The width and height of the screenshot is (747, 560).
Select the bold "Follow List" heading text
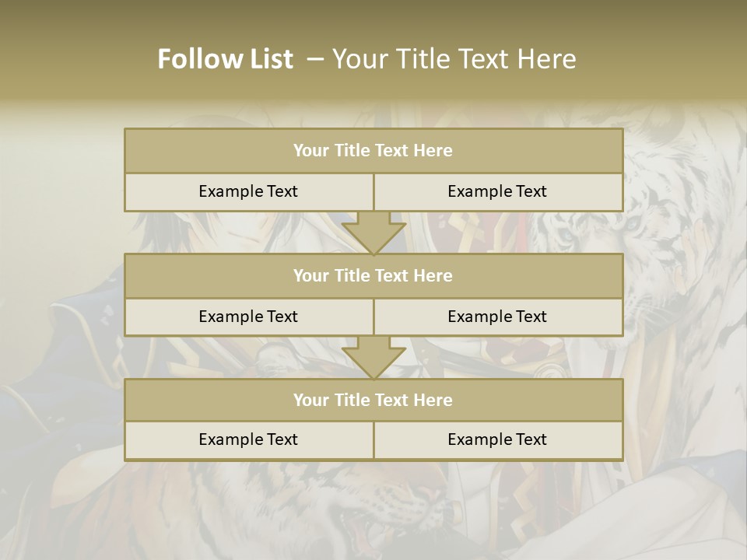226,59
